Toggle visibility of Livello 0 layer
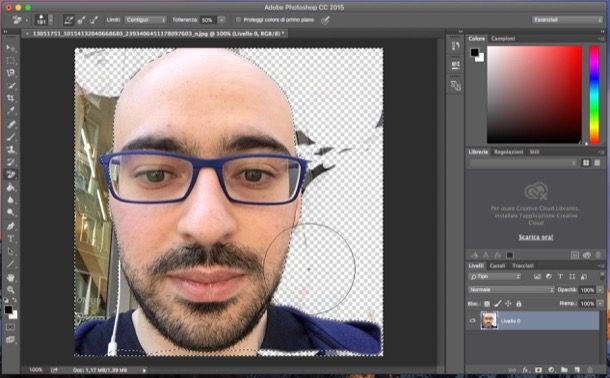610x378 pixels. click(x=473, y=321)
